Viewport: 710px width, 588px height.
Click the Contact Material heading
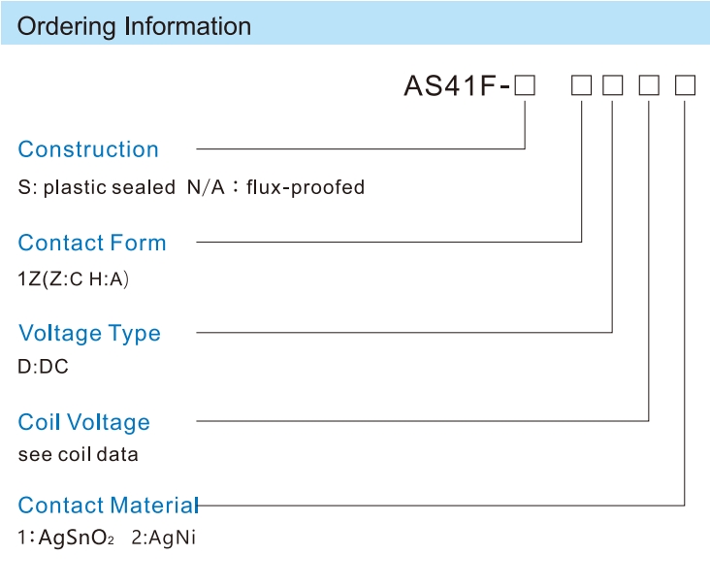click(109, 505)
